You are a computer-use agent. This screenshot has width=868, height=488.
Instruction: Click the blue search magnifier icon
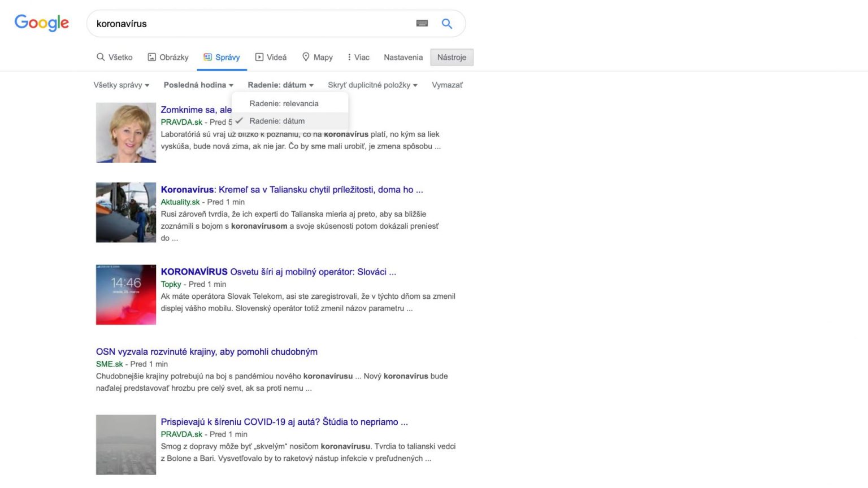pos(447,24)
